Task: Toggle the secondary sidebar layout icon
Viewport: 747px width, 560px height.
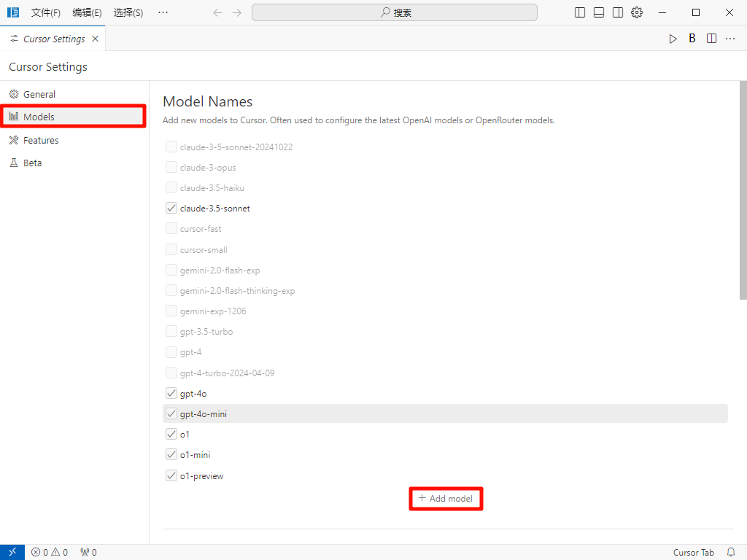Action: pyautogui.click(x=618, y=13)
